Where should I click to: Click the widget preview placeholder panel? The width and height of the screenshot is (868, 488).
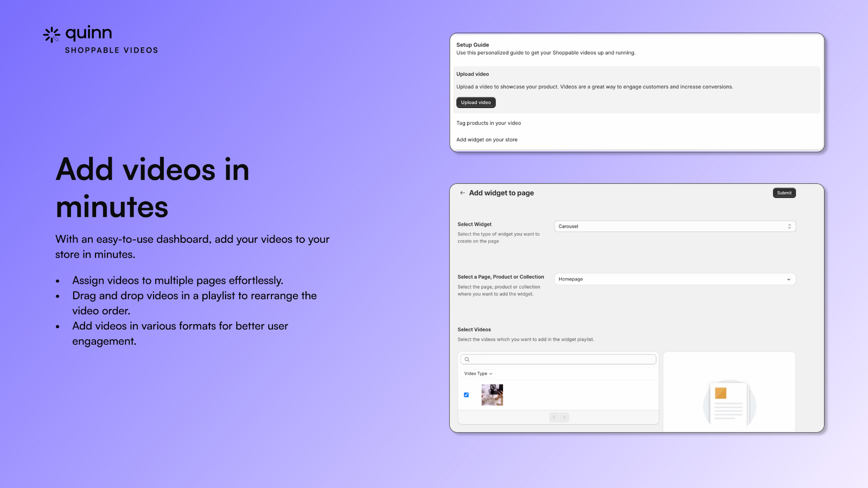(x=729, y=391)
